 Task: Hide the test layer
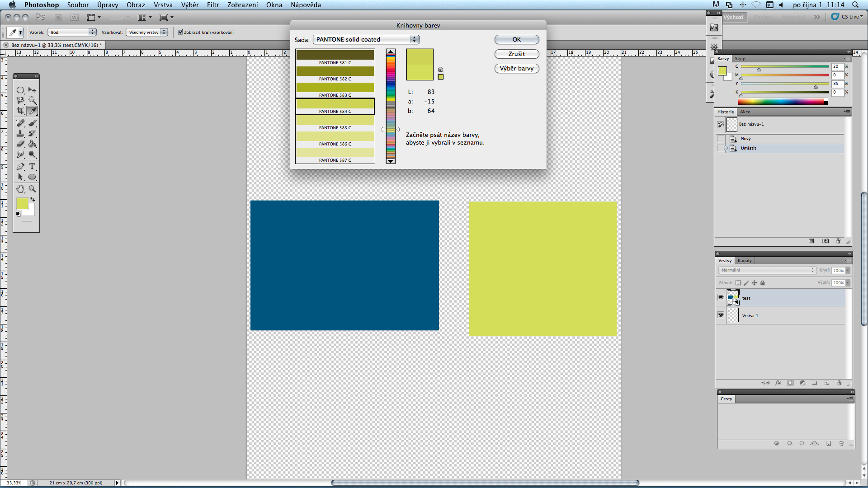pyautogui.click(x=721, y=297)
